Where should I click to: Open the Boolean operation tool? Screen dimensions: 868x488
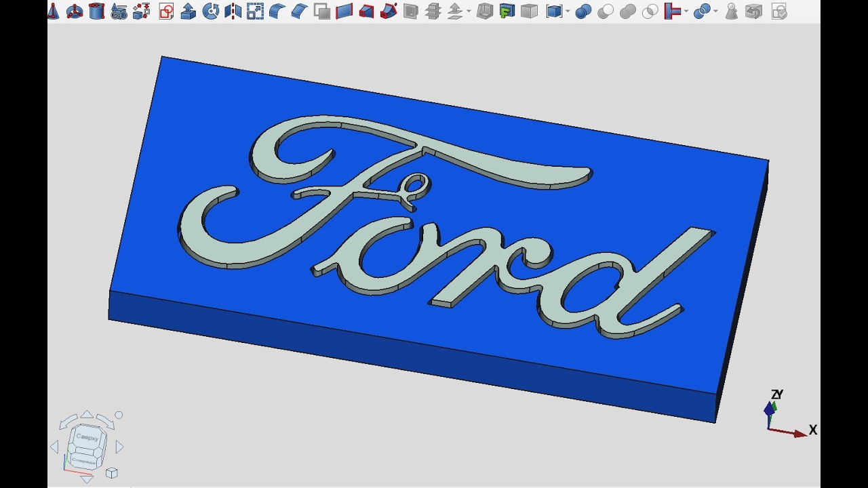(x=583, y=12)
